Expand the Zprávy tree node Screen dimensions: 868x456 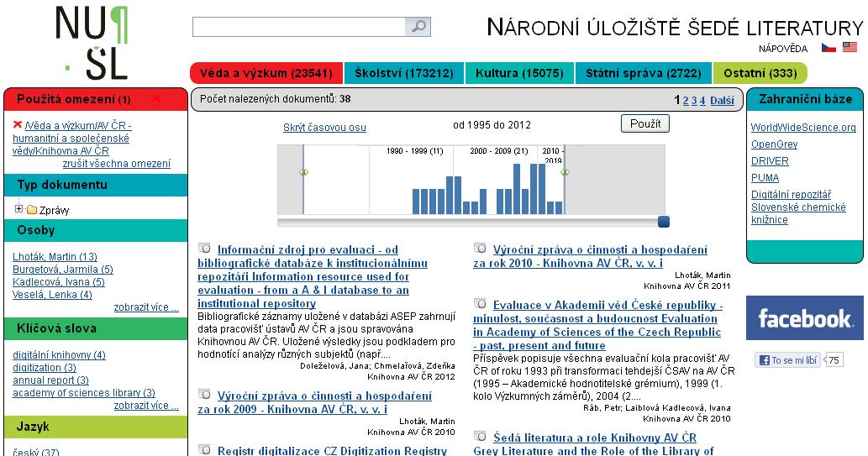point(18,208)
